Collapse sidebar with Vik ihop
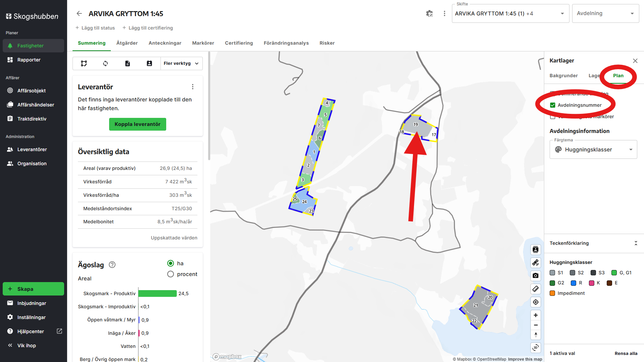644x362 pixels. point(33,346)
